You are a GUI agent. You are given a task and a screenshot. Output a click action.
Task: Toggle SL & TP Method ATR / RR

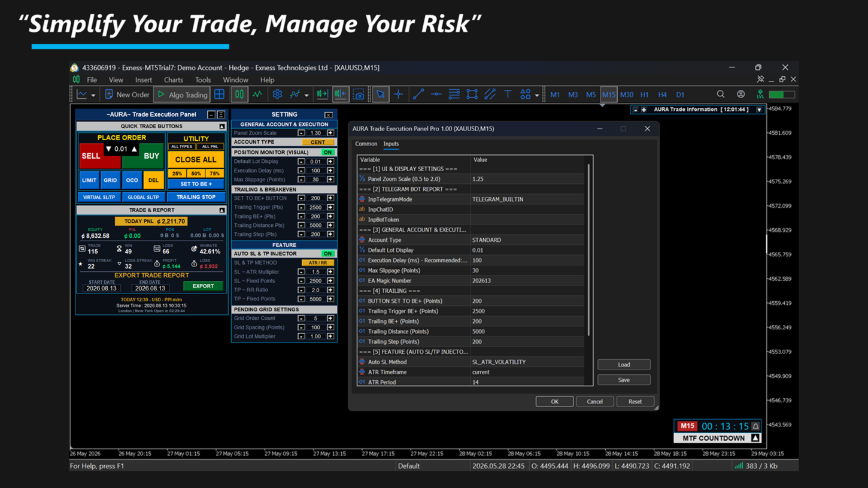point(318,263)
